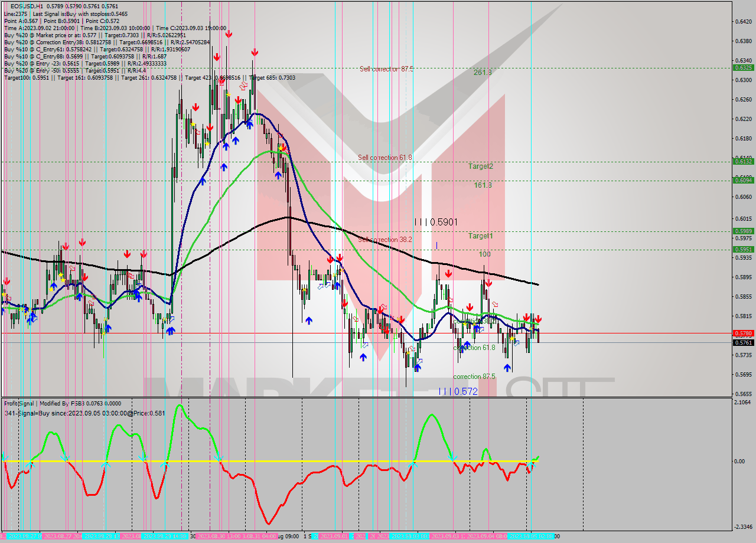Click the '341-Signal=Buy since' indicator text
Screen dimensions: 756x543
(x=84, y=413)
